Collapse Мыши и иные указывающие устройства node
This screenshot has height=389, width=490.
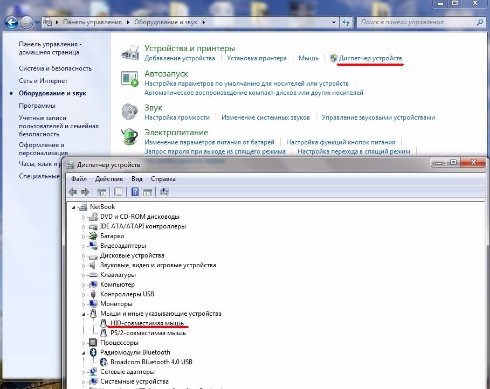83,314
